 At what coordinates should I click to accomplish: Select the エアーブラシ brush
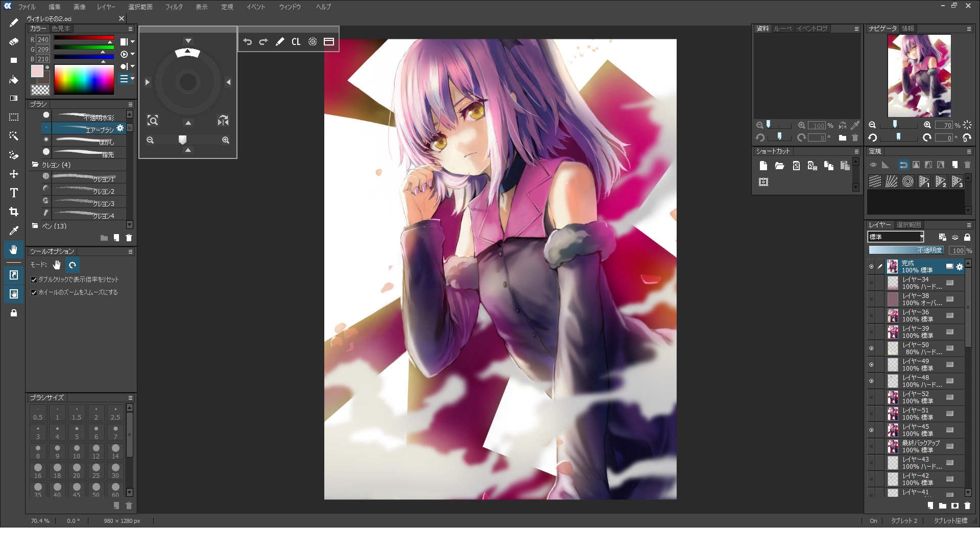point(84,128)
